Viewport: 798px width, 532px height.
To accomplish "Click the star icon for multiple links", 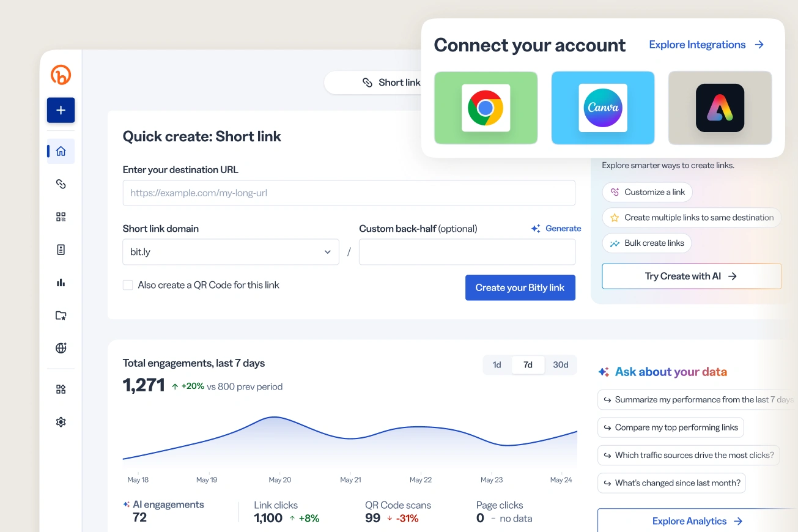I will [615, 218].
